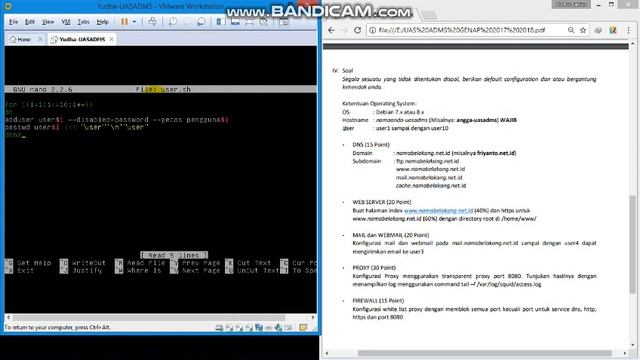Screen dimensions: 640x360
Task: Open the VMware snapshot manager
Action: [x=201, y=22]
